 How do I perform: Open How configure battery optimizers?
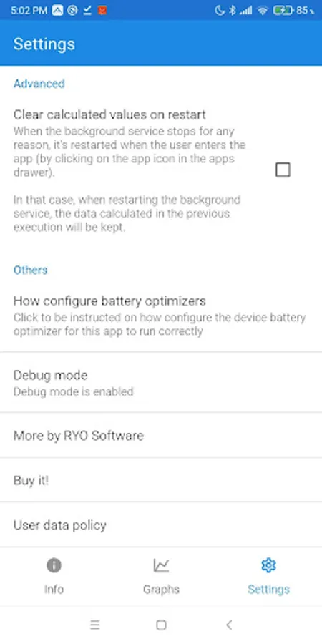[161, 316]
